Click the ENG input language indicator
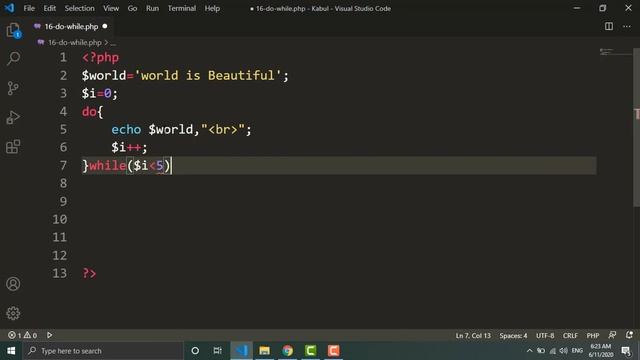Image resolution: width=640 pixels, height=360 pixels. click(577, 351)
